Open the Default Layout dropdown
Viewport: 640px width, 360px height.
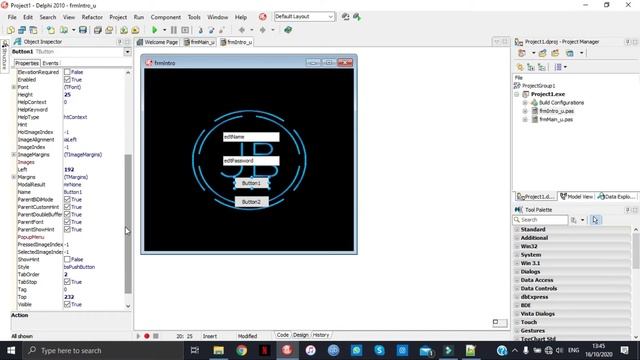[330, 17]
